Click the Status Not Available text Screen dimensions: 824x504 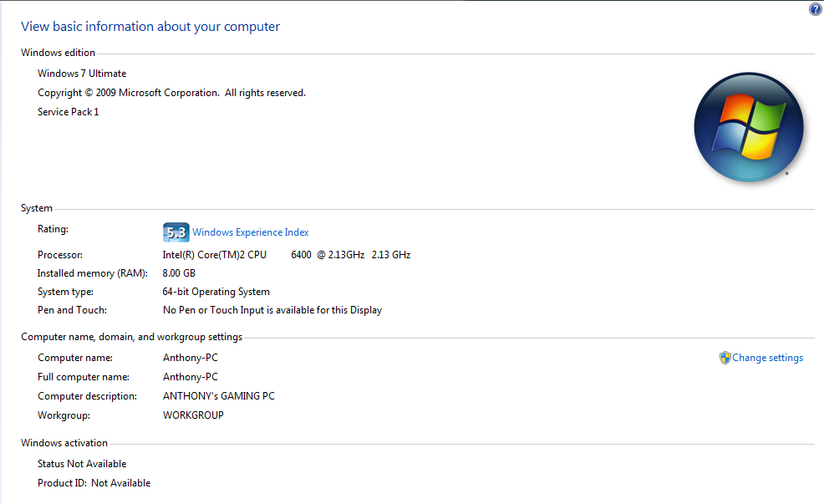[x=82, y=464]
